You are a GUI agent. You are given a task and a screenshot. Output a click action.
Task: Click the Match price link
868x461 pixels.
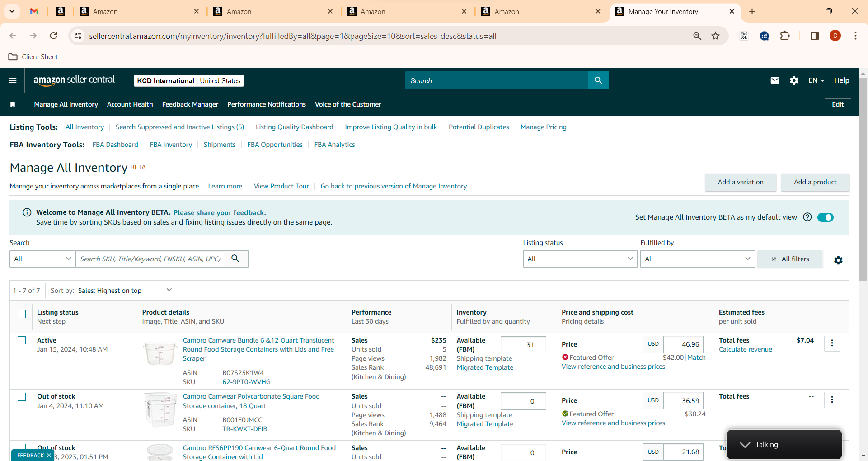coord(696,358)
